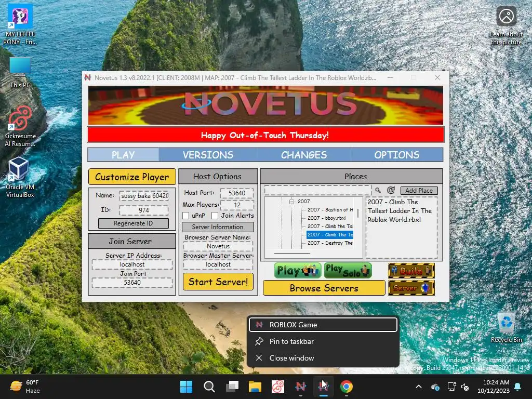Select '2007 - Climb the Tal' place
532x399 pixels.
click(330, 227)
